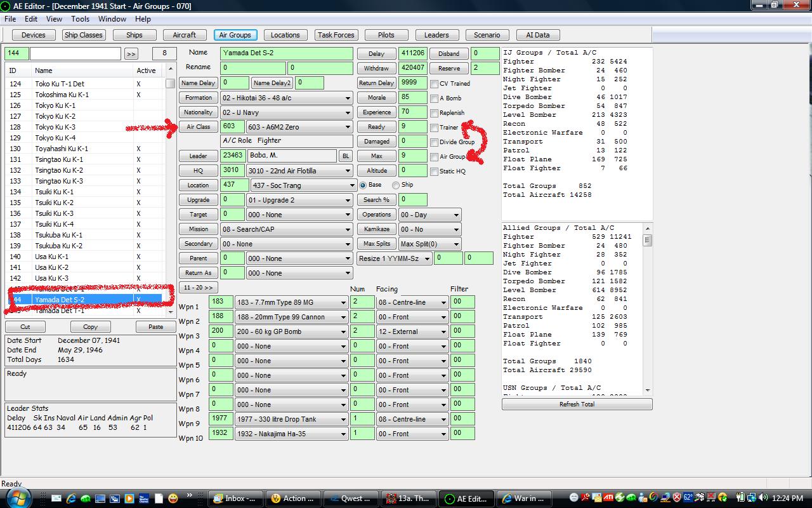
Task: Click the Refresh Total button
Action: 577,404
